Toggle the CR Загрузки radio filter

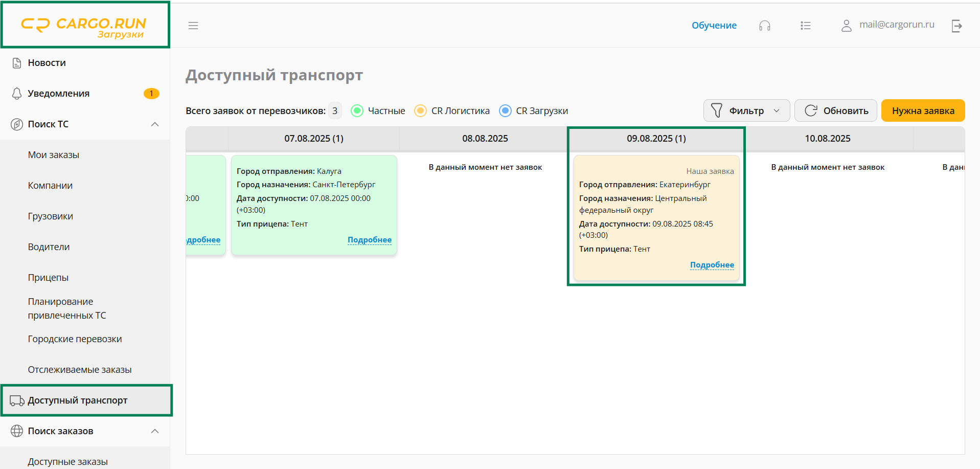[x=505, y=111]
